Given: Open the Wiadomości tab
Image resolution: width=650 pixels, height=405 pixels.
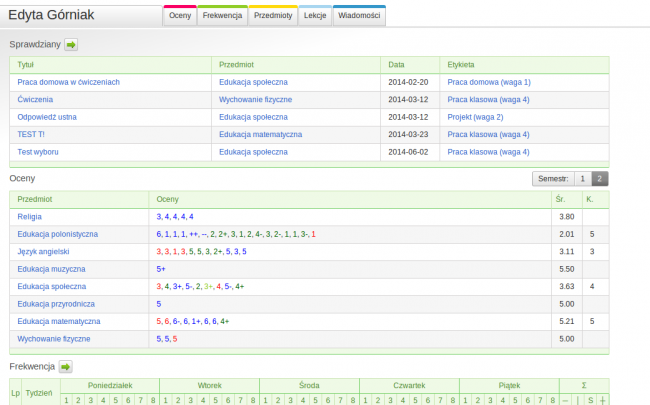Looking at the screenshot, I should (x=359, y=16).
